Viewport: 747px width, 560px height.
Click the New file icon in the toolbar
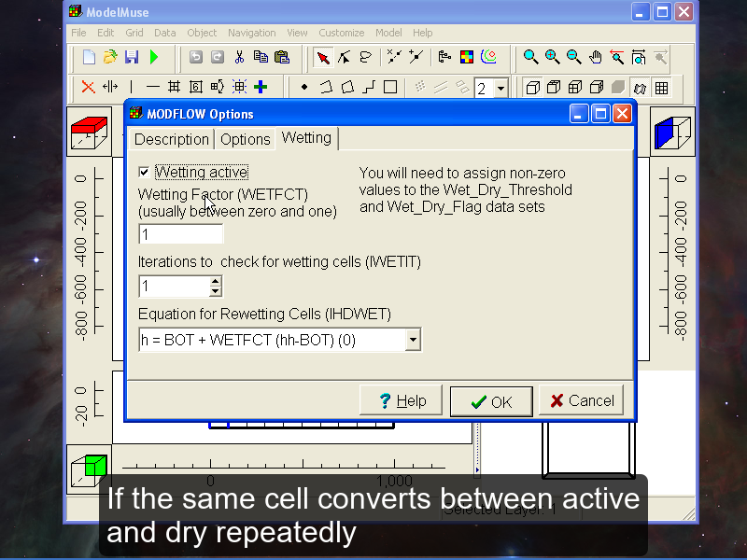click(89, 57)
